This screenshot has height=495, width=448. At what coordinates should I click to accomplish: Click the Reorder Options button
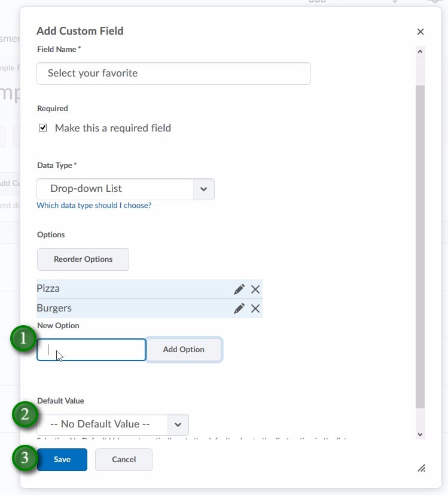(83, 259)
